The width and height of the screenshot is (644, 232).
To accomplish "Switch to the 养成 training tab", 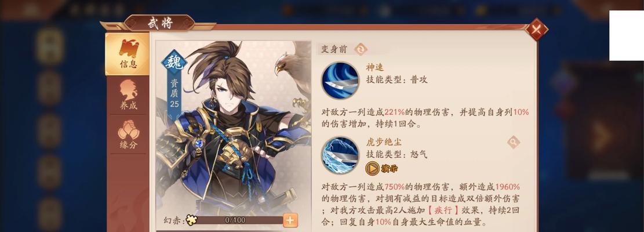I will (128, 95).
